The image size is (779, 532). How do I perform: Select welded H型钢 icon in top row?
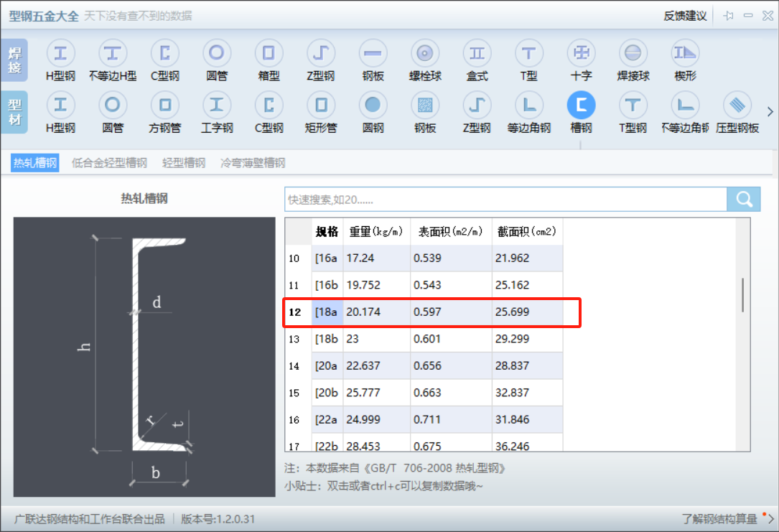pos(60,53)
